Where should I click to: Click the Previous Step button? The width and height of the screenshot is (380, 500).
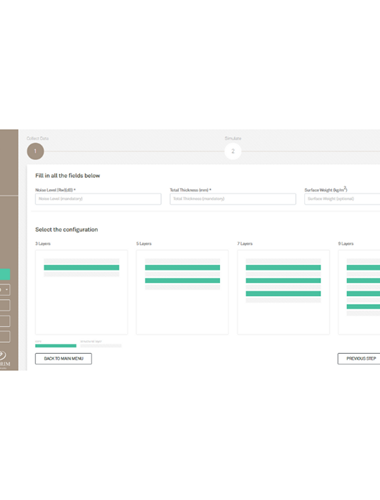coord(359,359)
